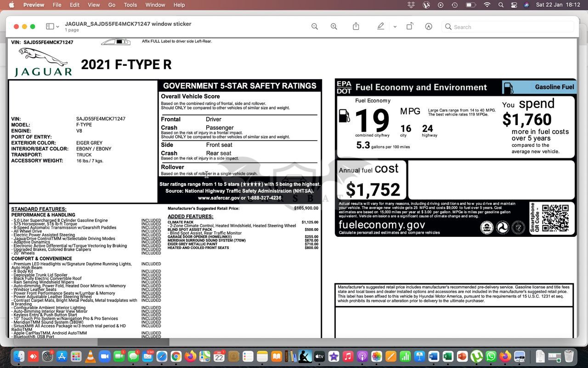Open the Window menu

(x=155, y=5)
